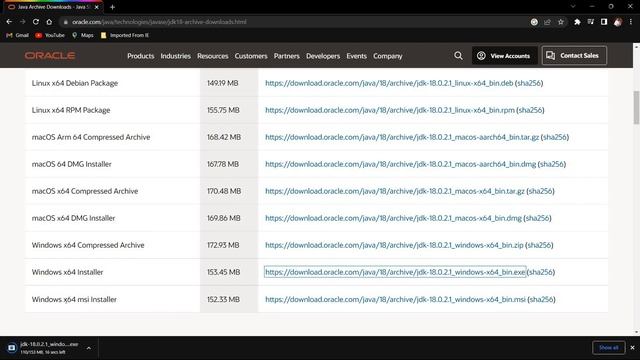Select the 'Windows x64 Installer' row label
This screenshot has width=640, height=360.
click(67, 272)
